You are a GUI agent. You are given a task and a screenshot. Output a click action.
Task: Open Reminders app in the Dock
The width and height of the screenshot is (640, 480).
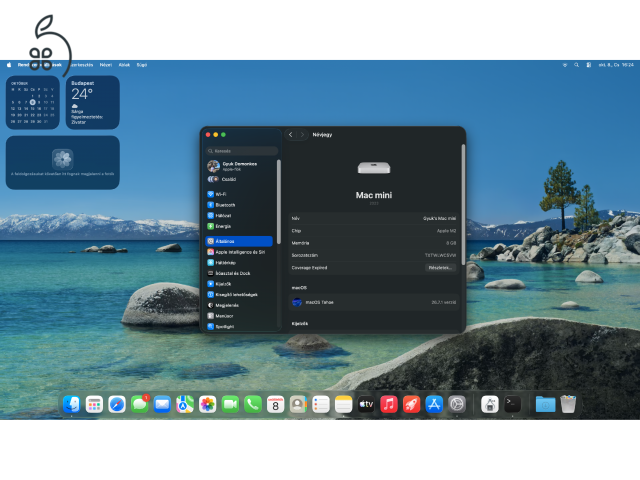pyautogui.click(x=321, y=404)
